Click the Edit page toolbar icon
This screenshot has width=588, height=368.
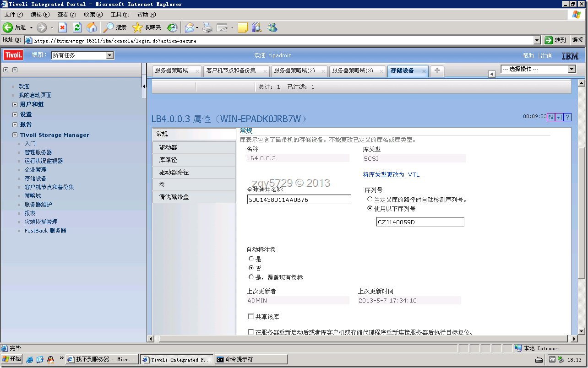click(222, 27)
